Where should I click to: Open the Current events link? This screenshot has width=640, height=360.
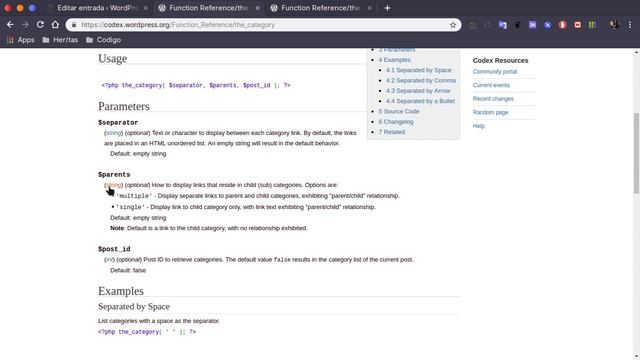point(491,85)
